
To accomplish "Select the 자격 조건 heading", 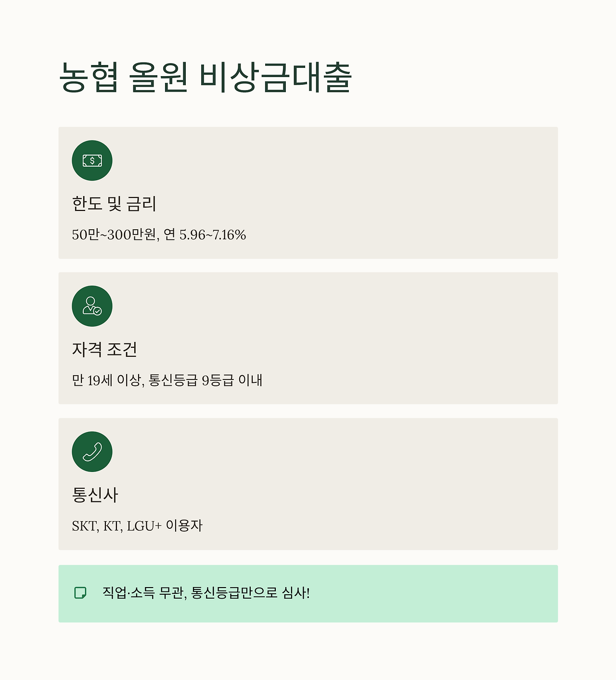I will click(104, 349).
